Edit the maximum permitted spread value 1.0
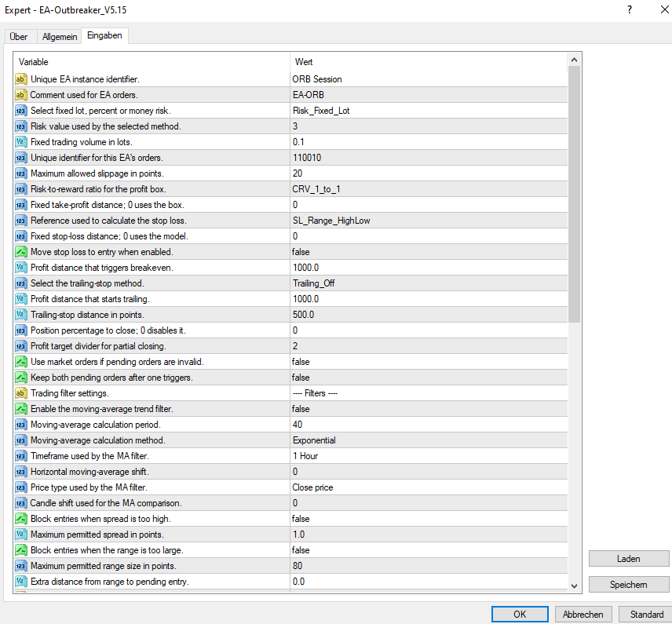Image resolution: width=672 pixels, height=624 pixels. [x=429, y=535]
